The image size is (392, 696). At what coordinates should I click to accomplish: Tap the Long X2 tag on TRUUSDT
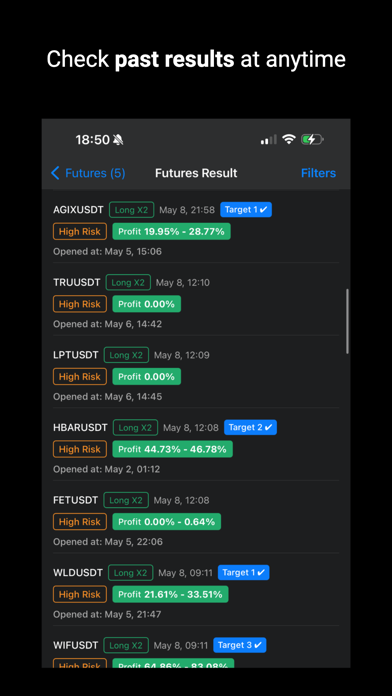point(128,282)
